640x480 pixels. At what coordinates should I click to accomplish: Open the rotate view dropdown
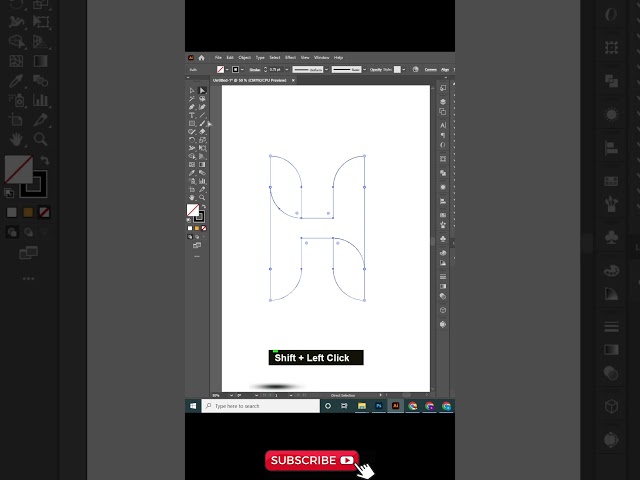256,395
